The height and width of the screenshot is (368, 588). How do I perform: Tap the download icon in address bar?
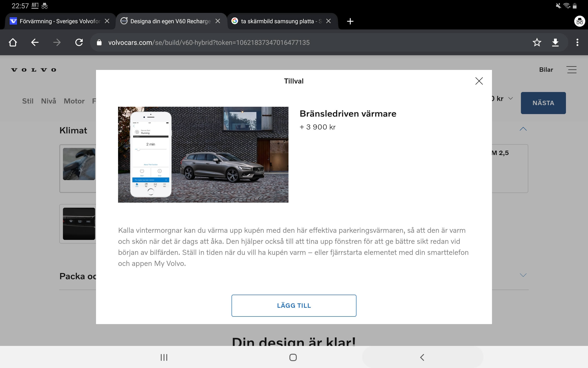tap(555, 42)
